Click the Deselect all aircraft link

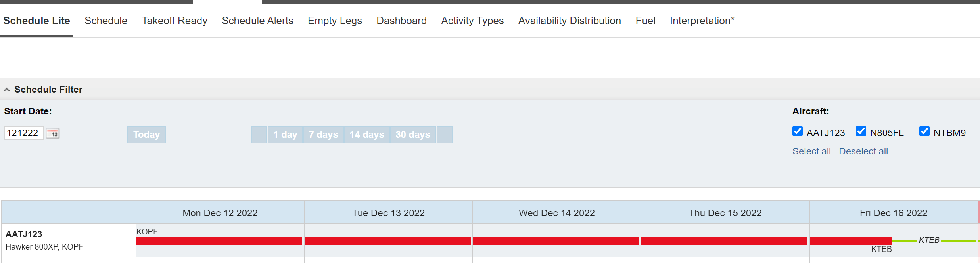tap(863, 151)
